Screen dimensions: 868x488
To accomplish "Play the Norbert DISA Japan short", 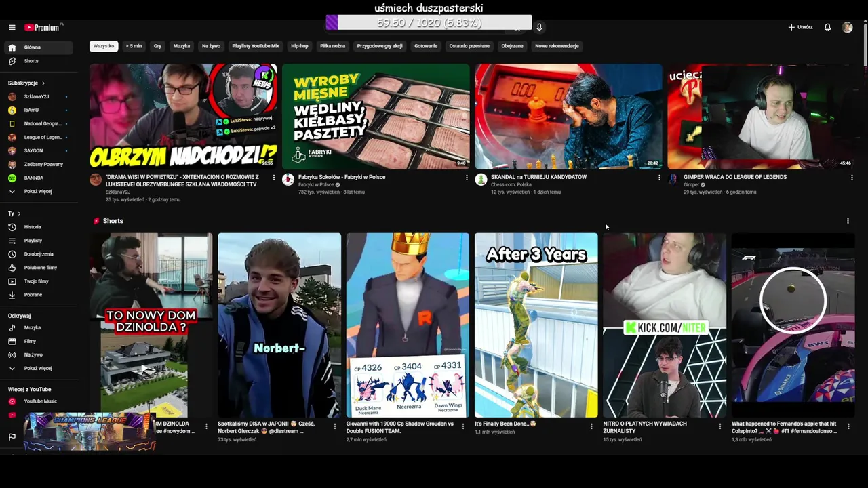I will point(279,325).
